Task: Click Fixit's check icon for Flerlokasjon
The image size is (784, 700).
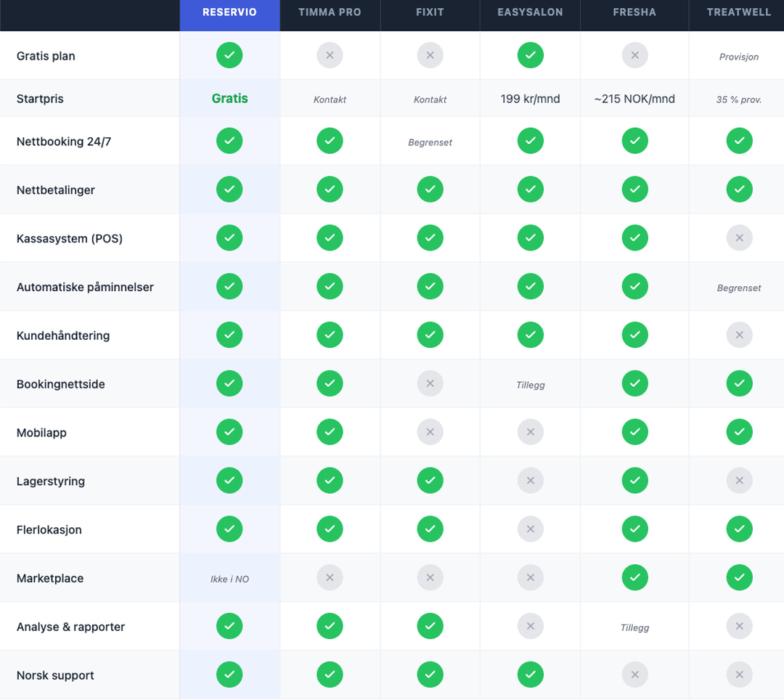Action: pyautogui.click(x=430, y=529)
